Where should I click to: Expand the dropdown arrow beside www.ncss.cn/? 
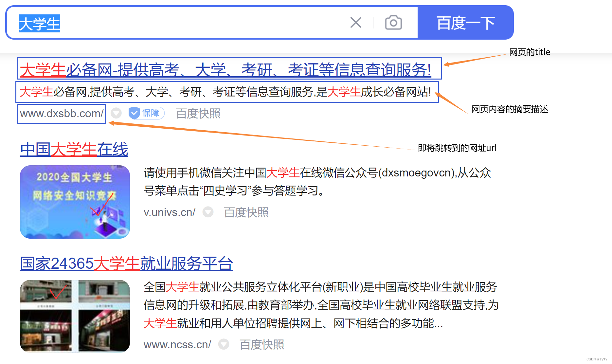coord(224,344)
